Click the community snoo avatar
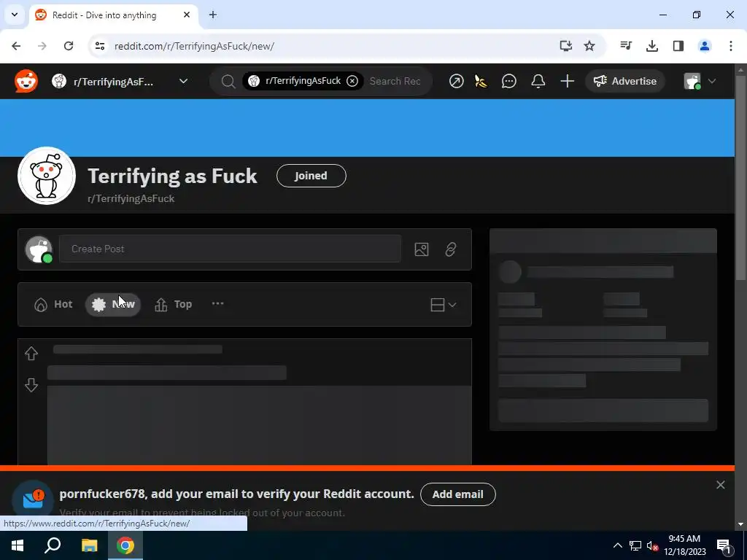The image size is (747, 560). [x=47, y=176]
